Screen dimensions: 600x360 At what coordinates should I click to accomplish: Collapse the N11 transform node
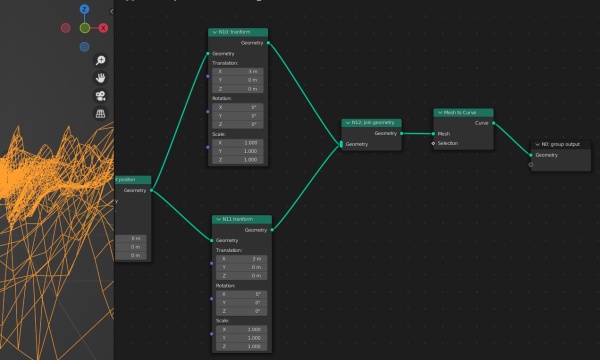[218, 219]
